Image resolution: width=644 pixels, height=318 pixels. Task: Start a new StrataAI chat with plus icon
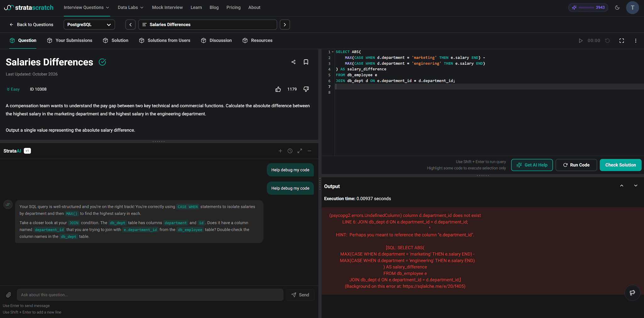(x=280, y=151)
